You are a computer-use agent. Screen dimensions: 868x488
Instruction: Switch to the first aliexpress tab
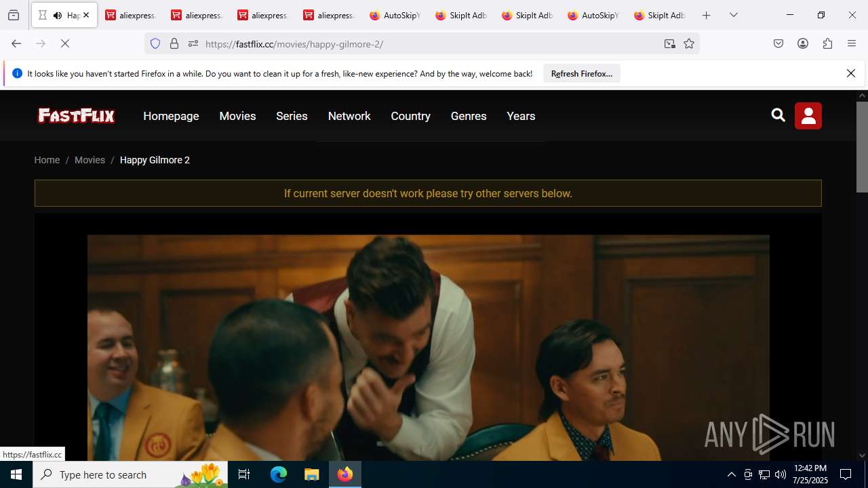click(x=131, y=15)
